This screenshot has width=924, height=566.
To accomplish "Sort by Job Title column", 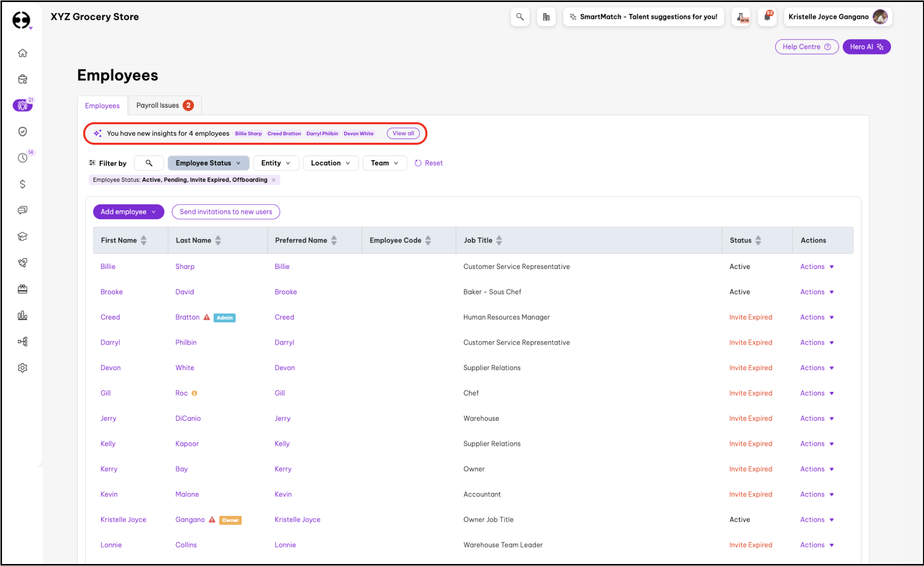I will [499, 240].
